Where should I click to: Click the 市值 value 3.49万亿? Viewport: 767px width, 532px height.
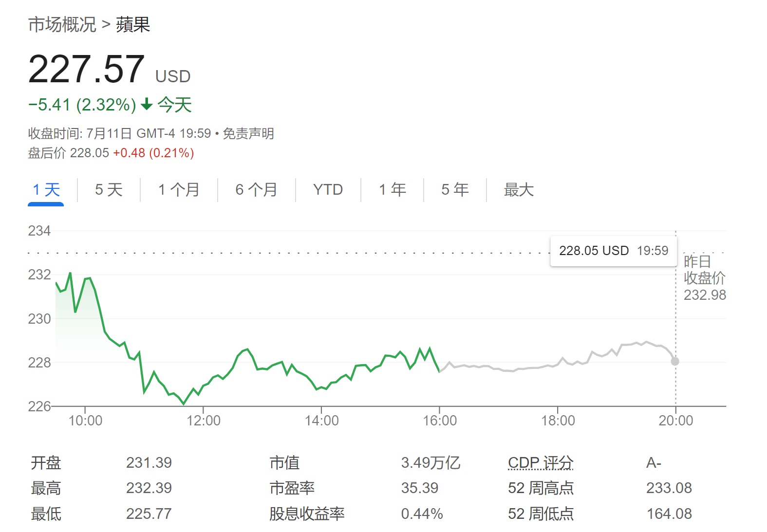[x=430, y=462]
